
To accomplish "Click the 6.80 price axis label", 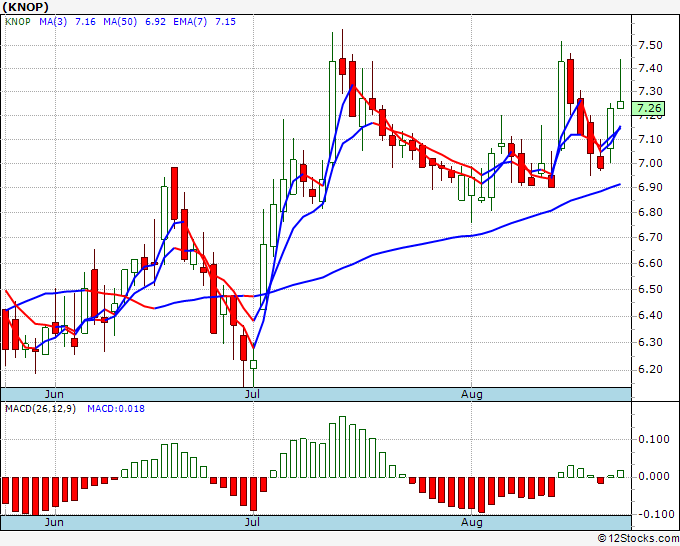I will point(650,213).
